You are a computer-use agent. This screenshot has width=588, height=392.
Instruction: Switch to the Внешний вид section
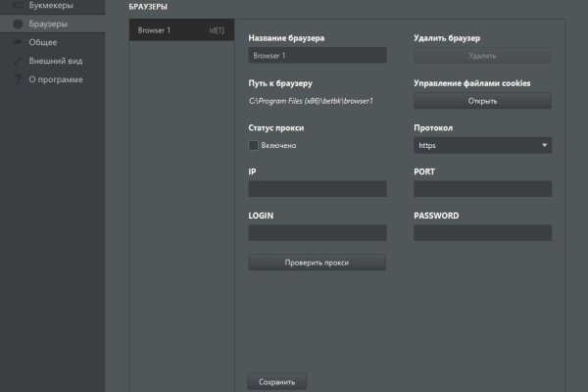(x=55, y=61)
